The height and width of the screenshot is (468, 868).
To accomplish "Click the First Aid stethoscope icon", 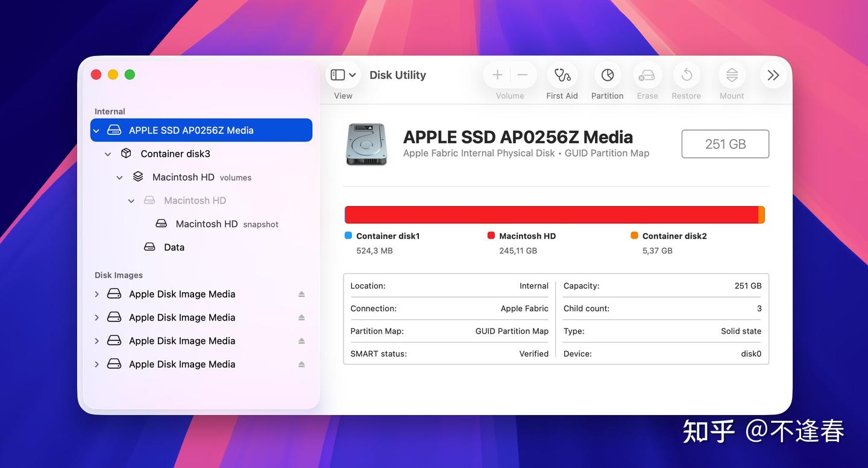I will point(562,75).
